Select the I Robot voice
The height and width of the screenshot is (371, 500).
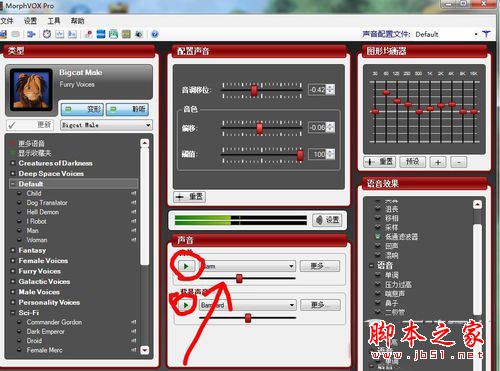[x=36, y=221]
